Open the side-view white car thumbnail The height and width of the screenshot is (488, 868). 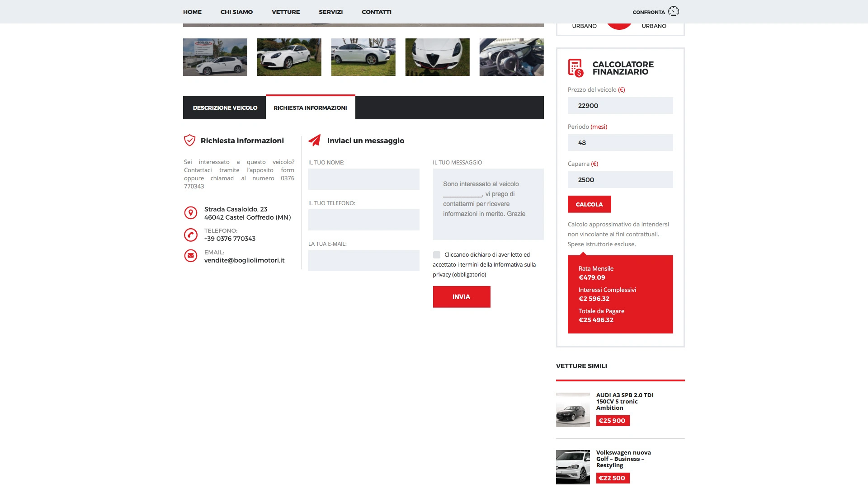pos(363,57)
